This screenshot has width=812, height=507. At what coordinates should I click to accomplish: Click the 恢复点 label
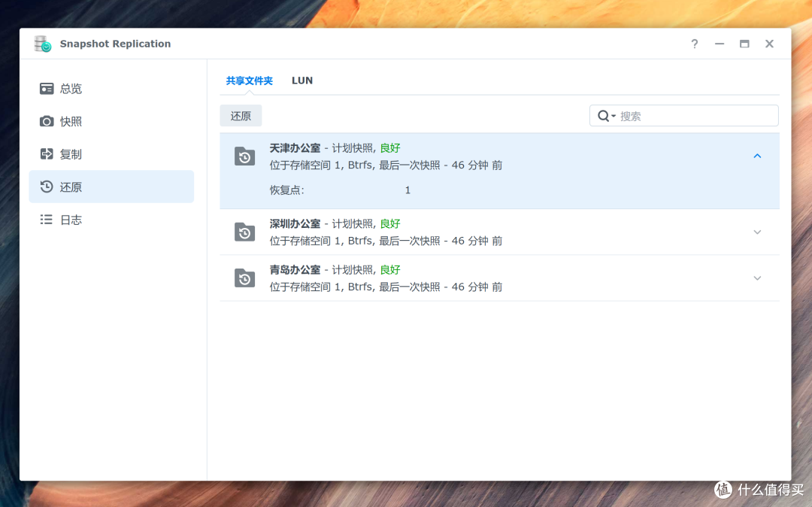(x=287, y=190)
